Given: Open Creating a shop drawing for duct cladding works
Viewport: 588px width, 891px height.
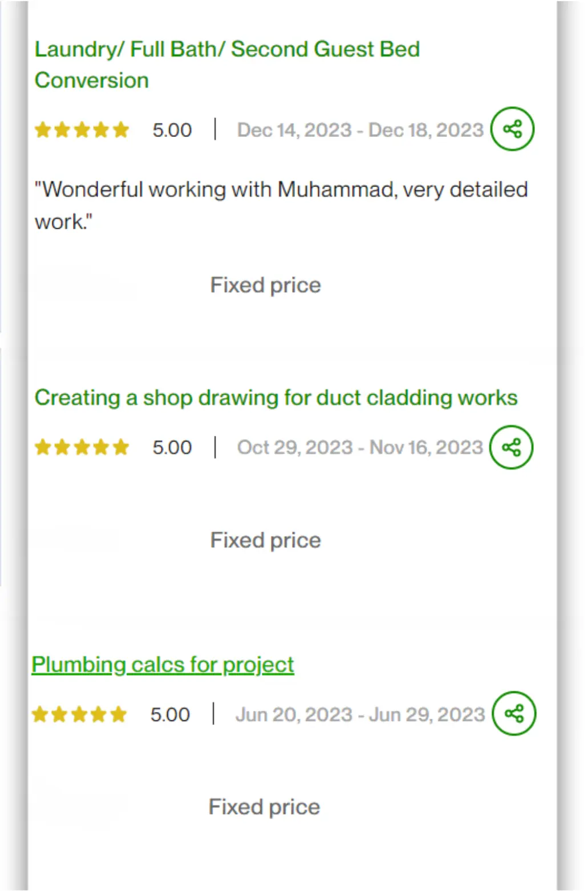Looking at the screenshot, I should click(x=276, y=398).
